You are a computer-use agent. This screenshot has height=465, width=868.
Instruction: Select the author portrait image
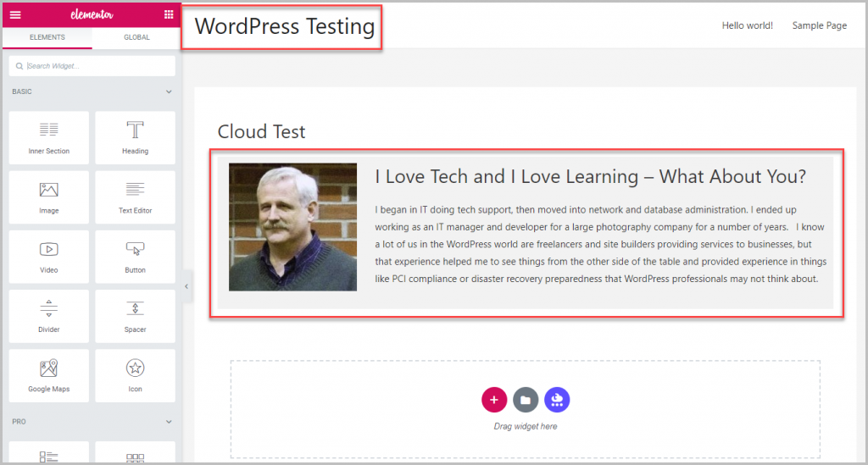(292, 227)
